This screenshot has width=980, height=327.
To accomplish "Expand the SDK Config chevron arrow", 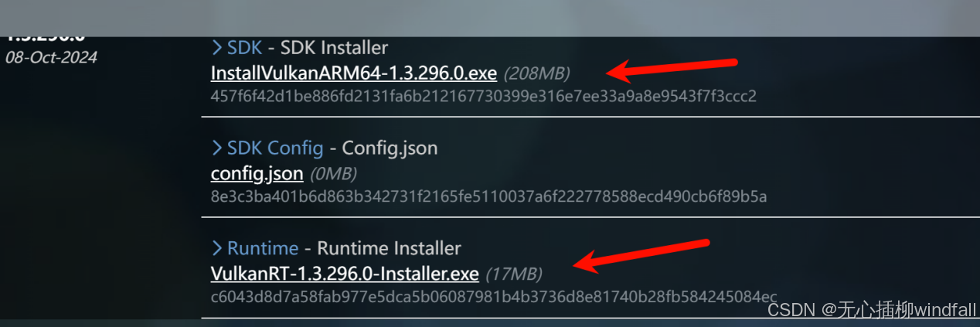I will tap(217, 148).
